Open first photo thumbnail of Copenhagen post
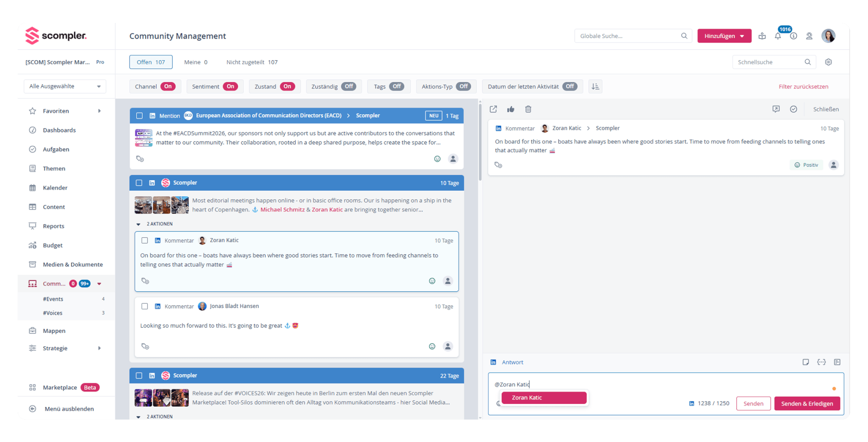 [143, 205]
